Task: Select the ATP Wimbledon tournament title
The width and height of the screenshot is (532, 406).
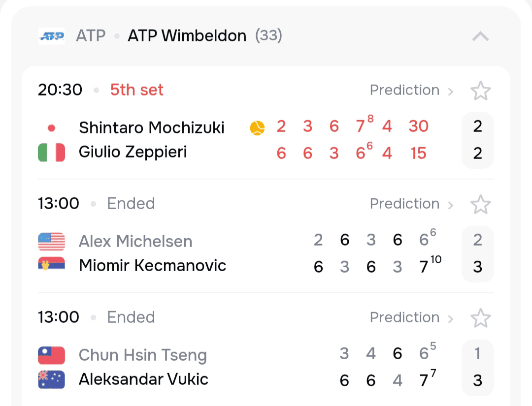Action: [187, 36]
